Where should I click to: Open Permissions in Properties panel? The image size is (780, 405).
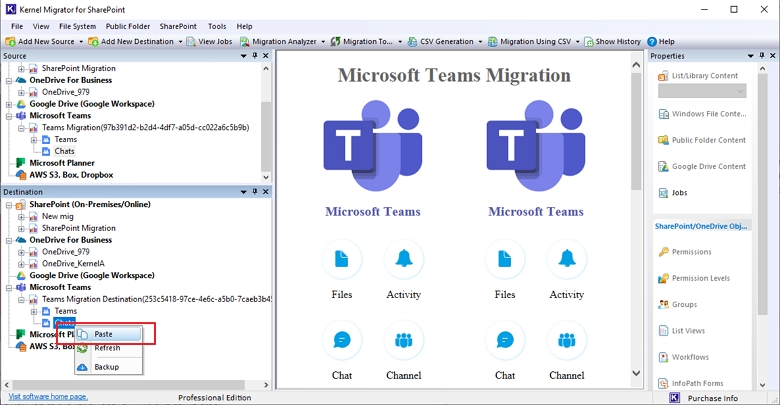click(685, 252)
